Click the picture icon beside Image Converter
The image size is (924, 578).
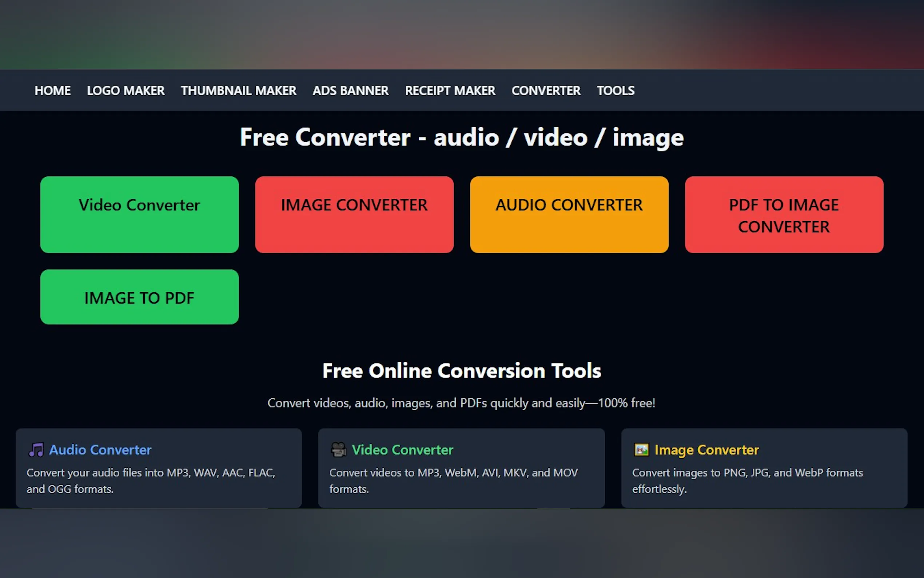tap(641, 450)
